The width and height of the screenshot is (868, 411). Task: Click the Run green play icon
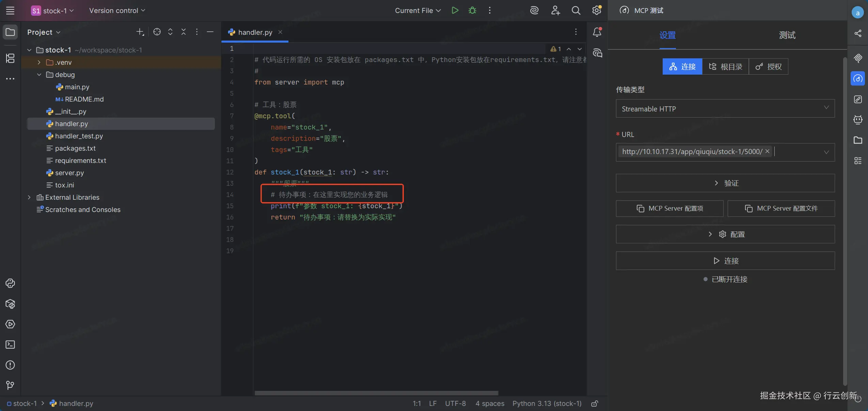[x=455, y=10]
